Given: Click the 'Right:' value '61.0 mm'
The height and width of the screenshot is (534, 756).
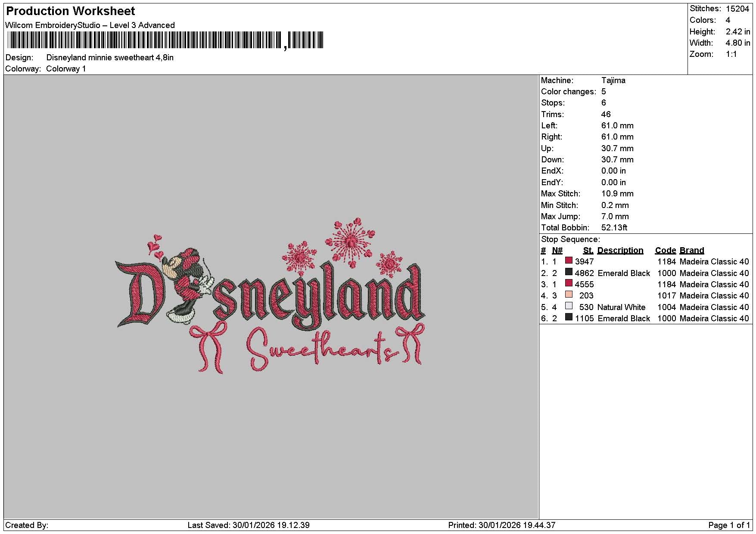Looking at the screenshot, I should tap(617, 137).
